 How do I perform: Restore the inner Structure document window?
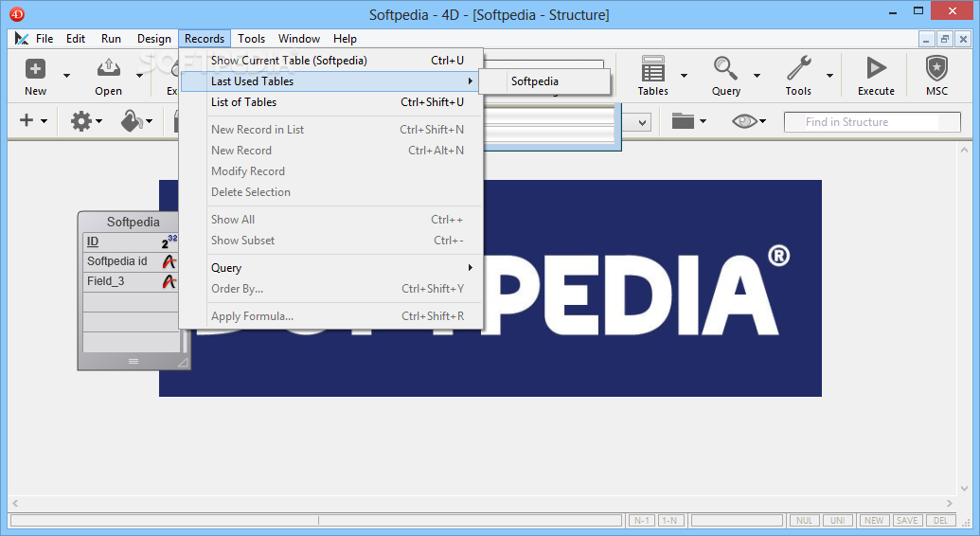pos(945,39)
